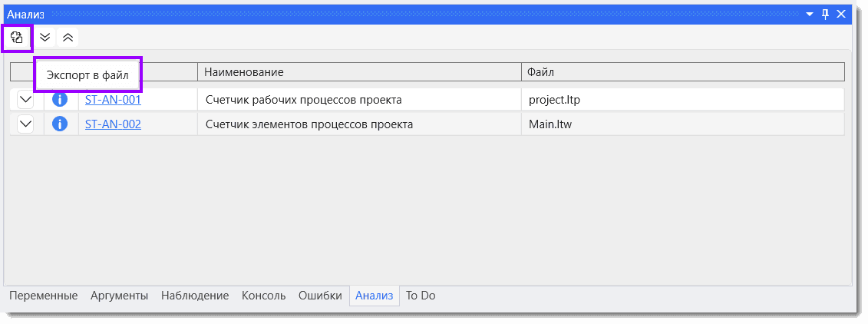Click the blue info icon for ST-AN-001
Image resolution: width=868 pixels, height=324 pixels.
(x=60, y=100)
